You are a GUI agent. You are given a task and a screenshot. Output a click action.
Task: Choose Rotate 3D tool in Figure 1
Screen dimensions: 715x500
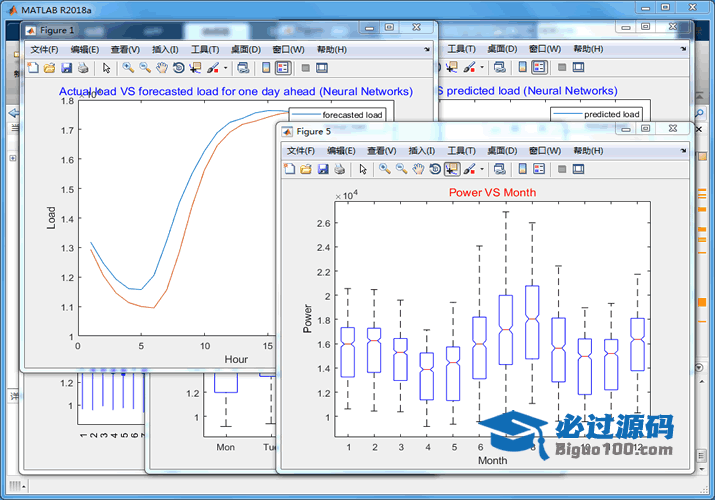(179, 68)
